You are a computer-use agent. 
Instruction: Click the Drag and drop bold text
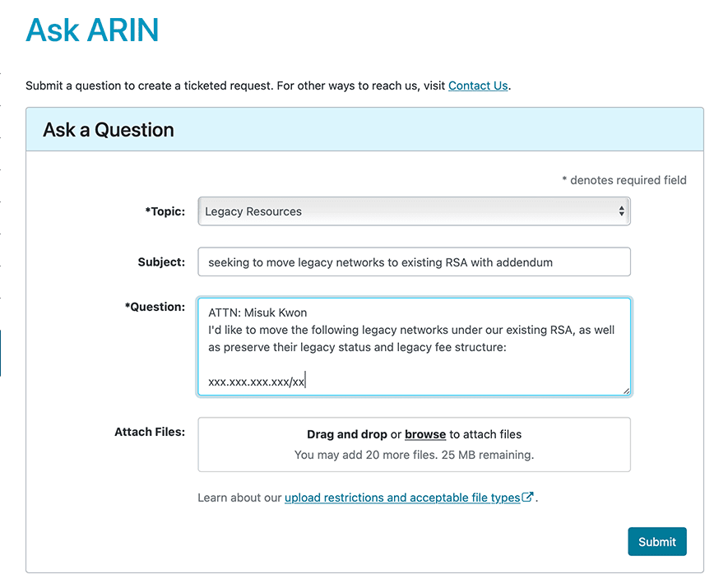point(346,434)
